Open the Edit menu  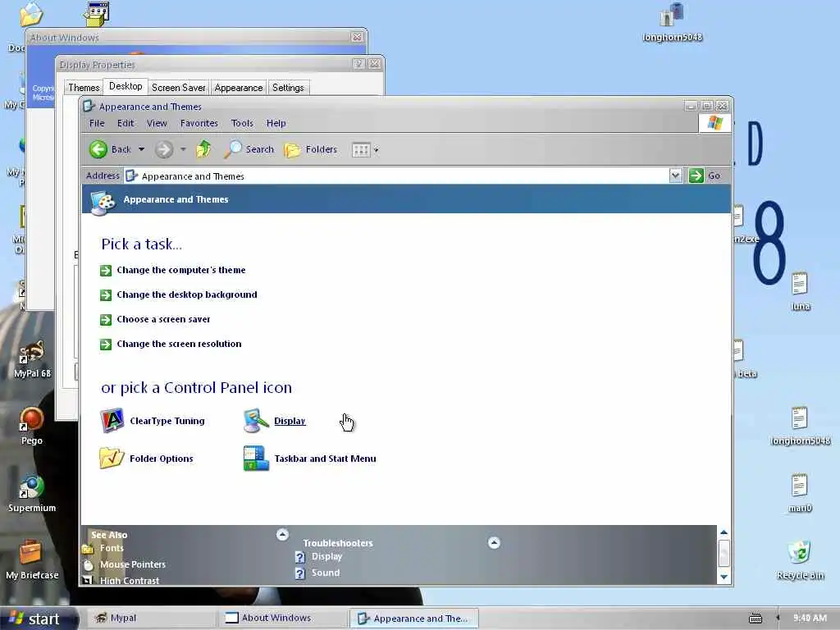point(126,123)
